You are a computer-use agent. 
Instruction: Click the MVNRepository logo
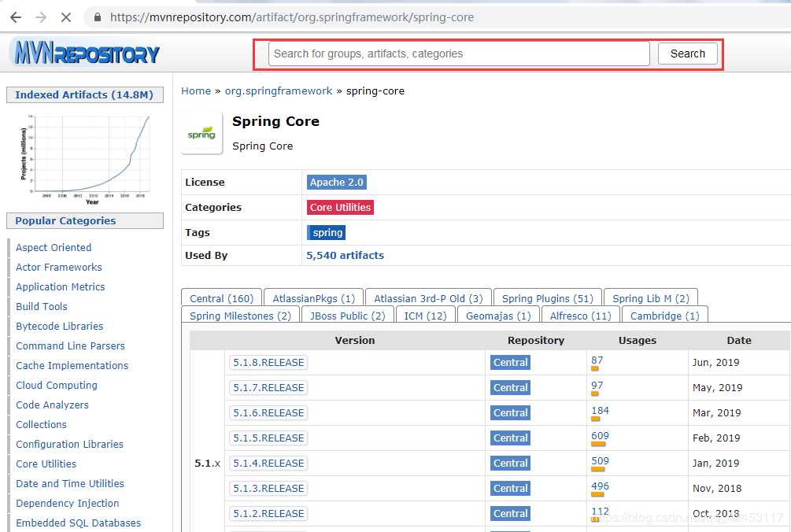coord(87,53)
